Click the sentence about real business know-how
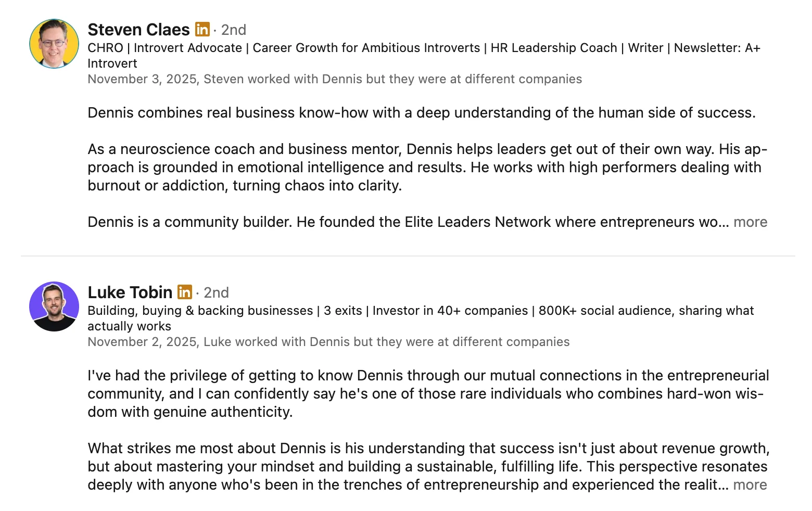This screenshot has width=812, height=511. 421,113
